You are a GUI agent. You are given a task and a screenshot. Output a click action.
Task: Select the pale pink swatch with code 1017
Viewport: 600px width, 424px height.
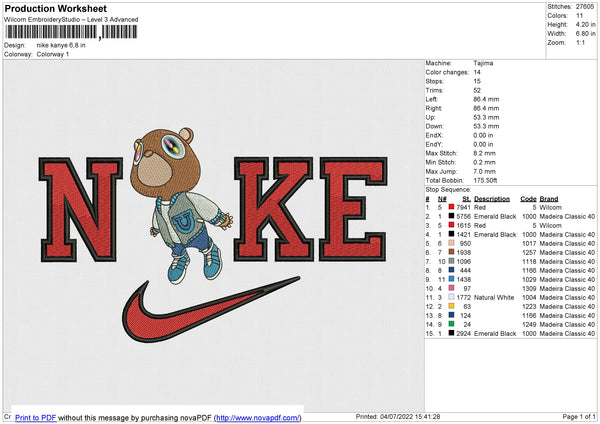pos(452,243)
